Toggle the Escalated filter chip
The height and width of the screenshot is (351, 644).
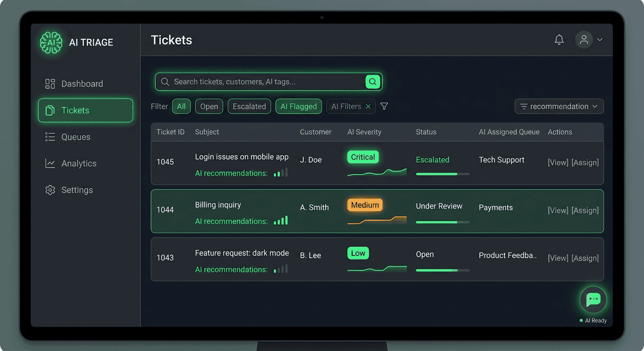point(249,106)
